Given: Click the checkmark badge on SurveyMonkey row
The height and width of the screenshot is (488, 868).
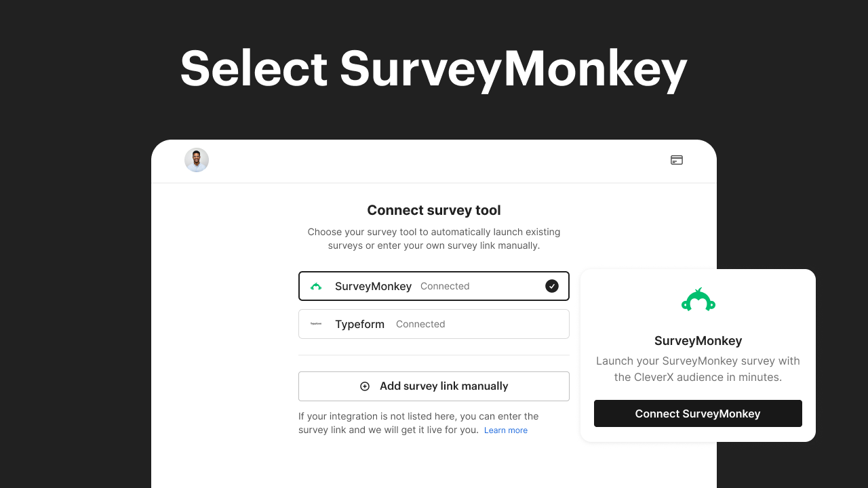Looking at the screenshot, I should (552, 286).
